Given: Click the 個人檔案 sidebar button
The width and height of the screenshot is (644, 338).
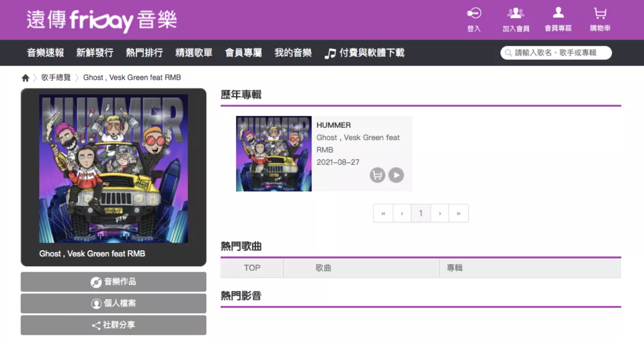Looking at the screenshot, I should [113, 303].
